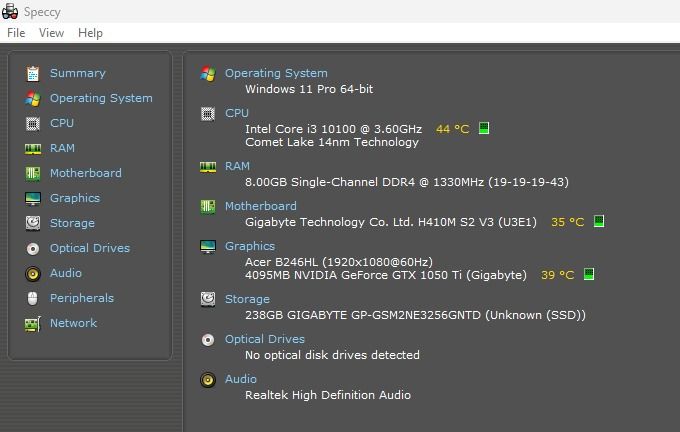The height and width of the screenshot is (432, 680).
Task: Click the Summary clipboard icon in sidebar
Action: pyautogui.click(x=33, y=74)
